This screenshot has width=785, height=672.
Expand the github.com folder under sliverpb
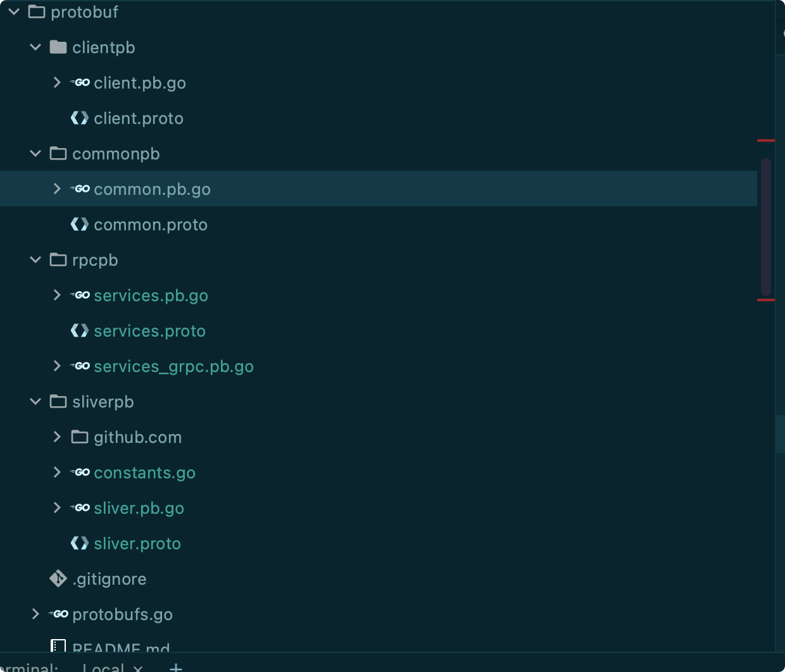pos(56,437)
